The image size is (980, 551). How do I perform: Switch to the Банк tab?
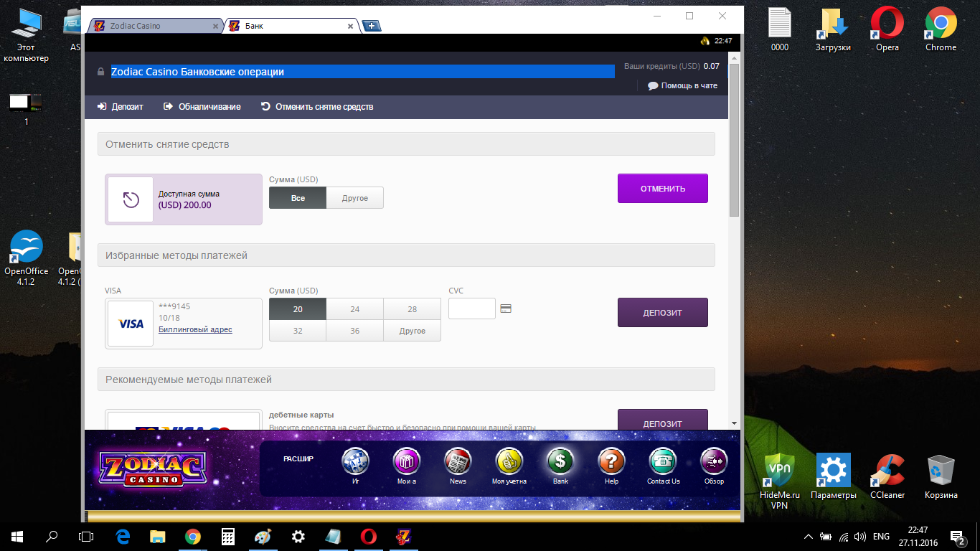[292, 26]
